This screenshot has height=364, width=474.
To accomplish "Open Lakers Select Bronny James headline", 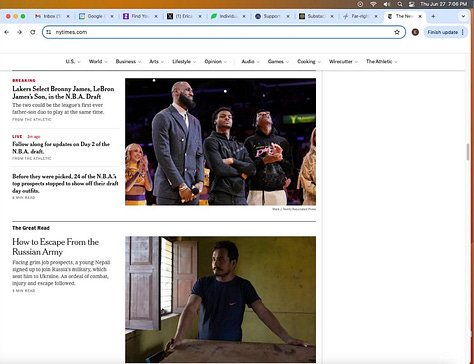I will [63, 93].
